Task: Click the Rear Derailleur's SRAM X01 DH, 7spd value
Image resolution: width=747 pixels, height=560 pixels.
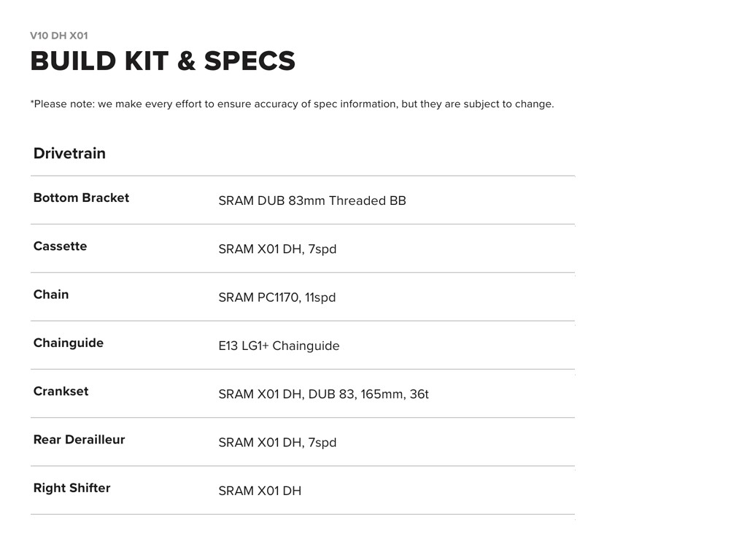Action: point(277,443)
